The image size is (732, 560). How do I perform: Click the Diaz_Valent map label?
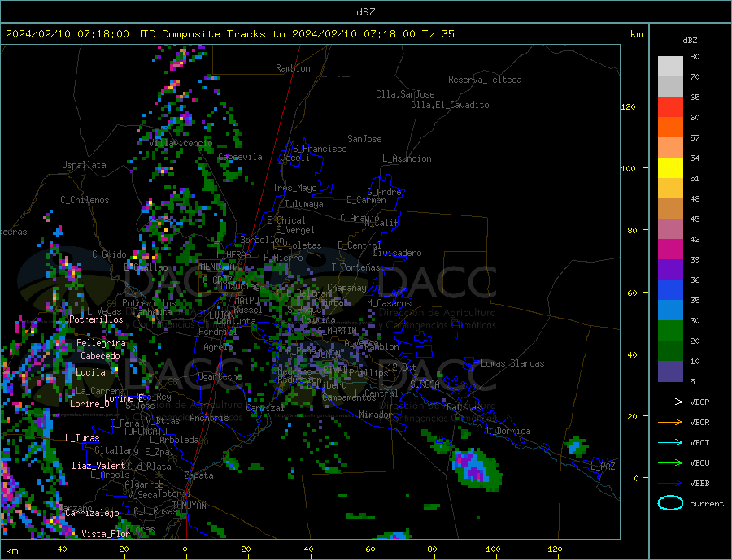coord(99,466)
